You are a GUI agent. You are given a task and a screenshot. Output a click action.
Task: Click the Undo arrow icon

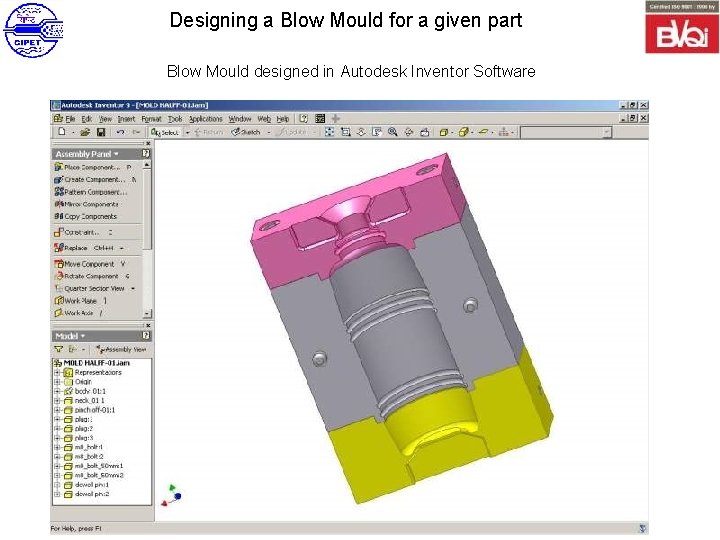click(120, 132)
